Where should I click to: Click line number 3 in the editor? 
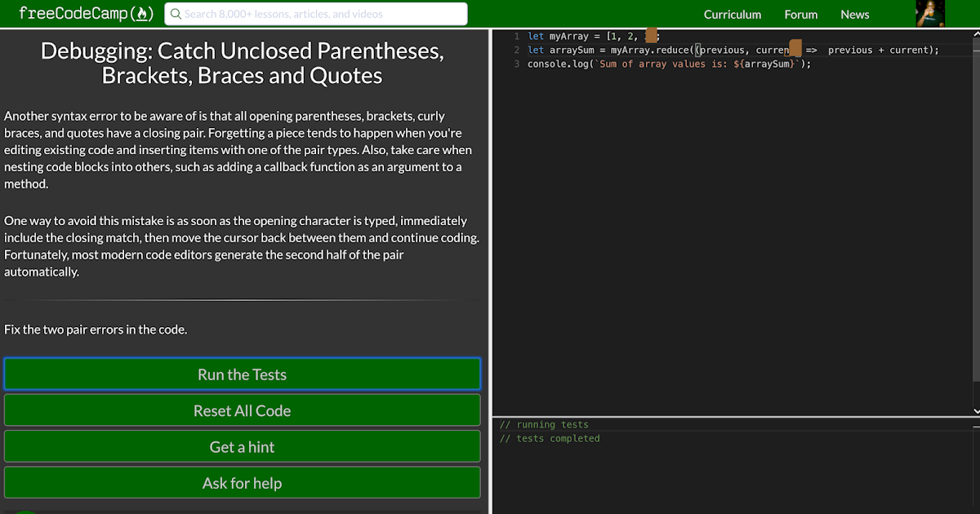pyautogui.click(x=515, y=64)
